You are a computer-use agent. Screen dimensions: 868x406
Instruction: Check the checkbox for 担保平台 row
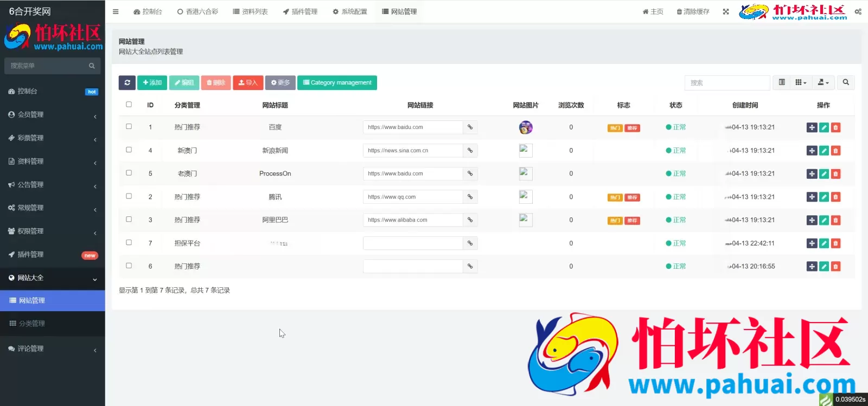pyautogui.click(x=129, y=242)
